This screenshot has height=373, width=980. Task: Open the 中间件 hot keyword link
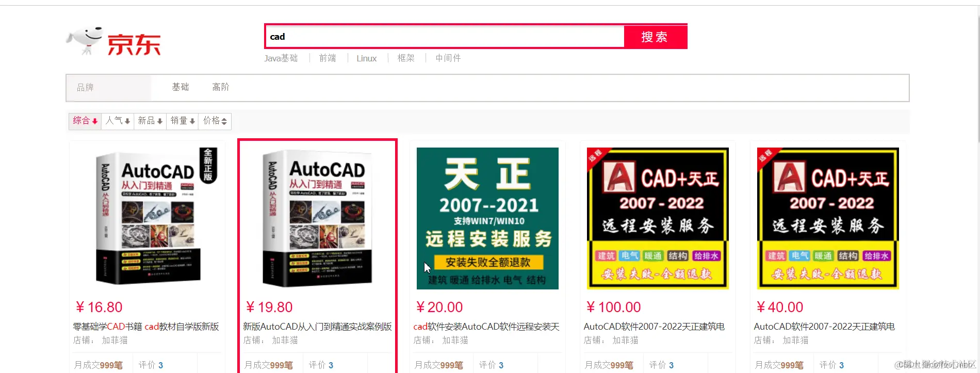(x=448, y=58)
